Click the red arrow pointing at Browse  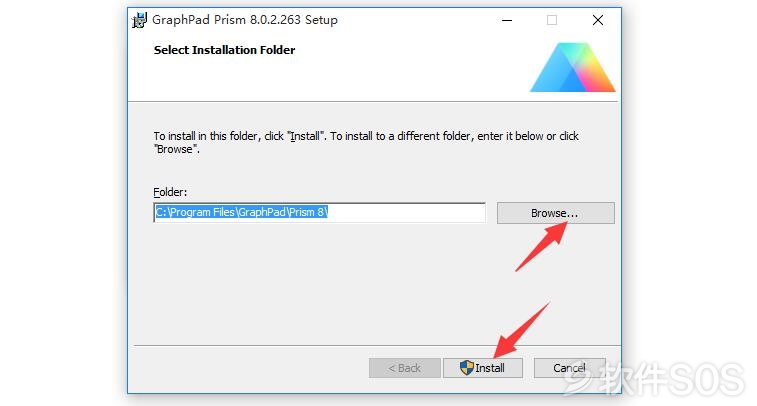pyautogui.click(x=542, y=247)
